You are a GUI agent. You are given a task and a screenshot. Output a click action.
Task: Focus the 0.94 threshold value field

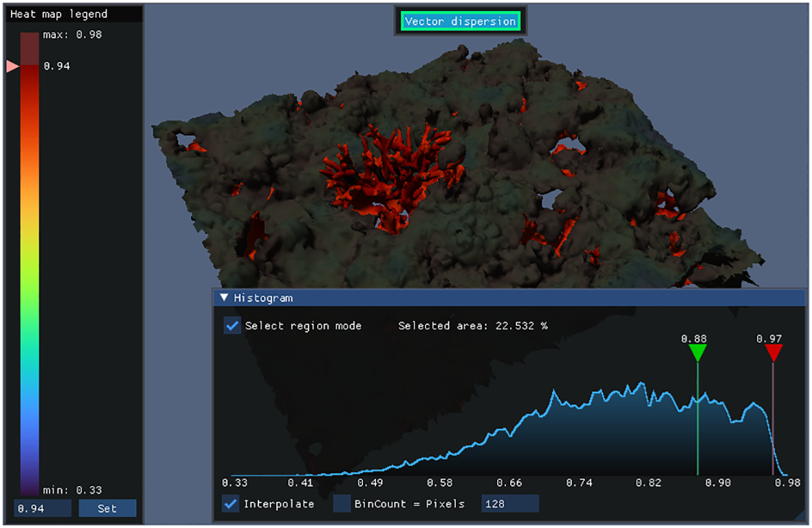coord(42,509)
